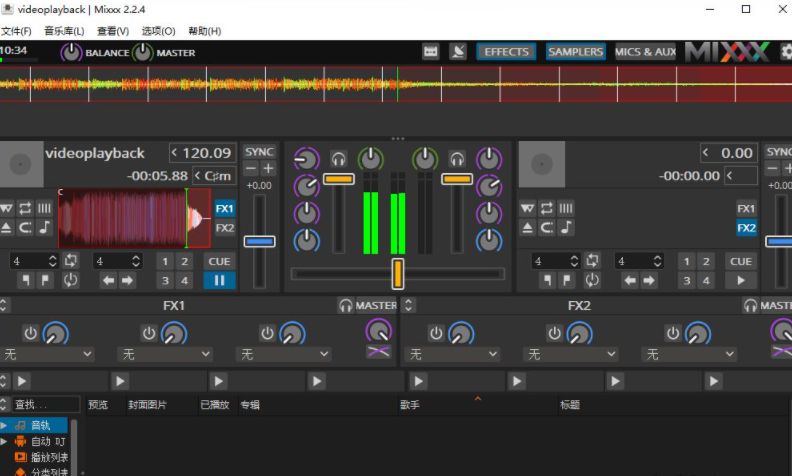Click the FX1 unit expand/collapse arrows
The width and height of the screenshot is (792, 476).
3,305
